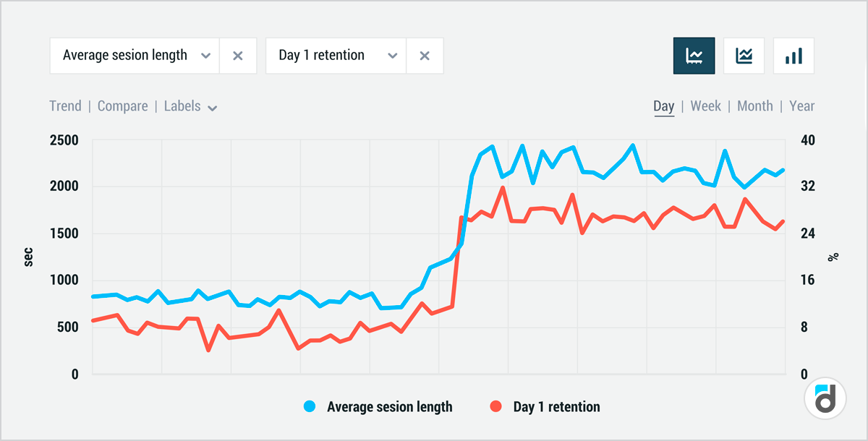Switch to the Week time period

click(705, 106)
